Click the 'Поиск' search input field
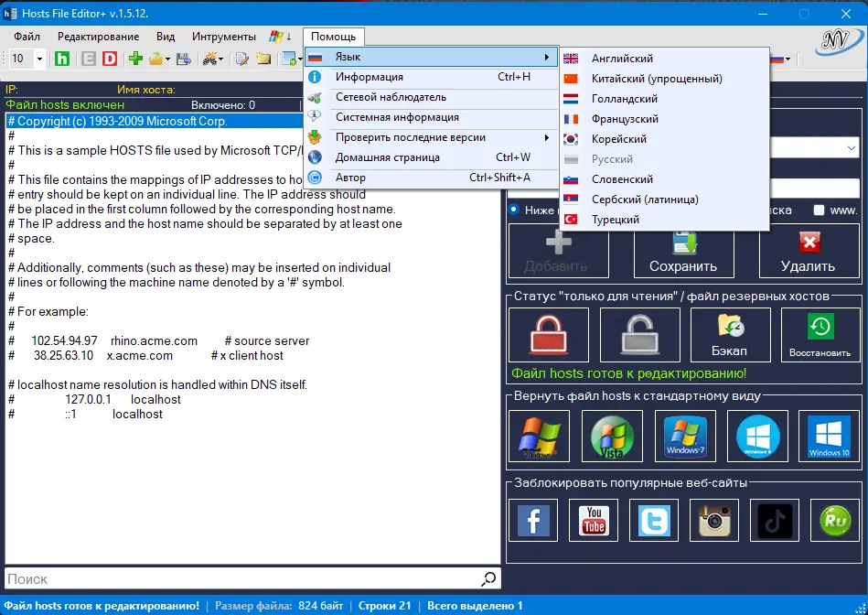This screenshot has width=868, height=615. point(242,579)
